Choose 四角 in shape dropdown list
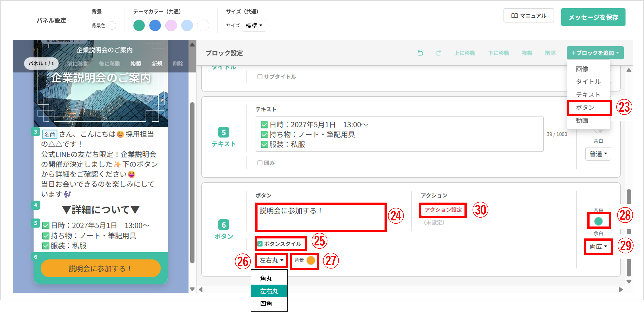644x312 pixels. click(x=266, y=304)
